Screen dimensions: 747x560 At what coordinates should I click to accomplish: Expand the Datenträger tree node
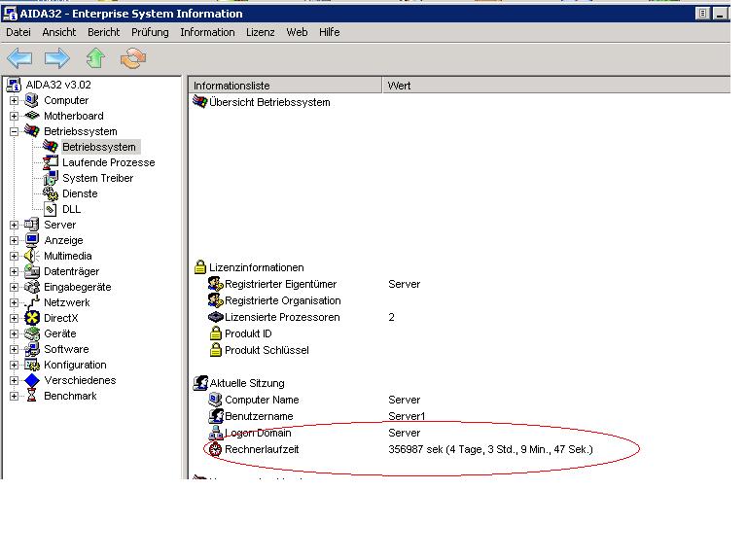point(14,271)
